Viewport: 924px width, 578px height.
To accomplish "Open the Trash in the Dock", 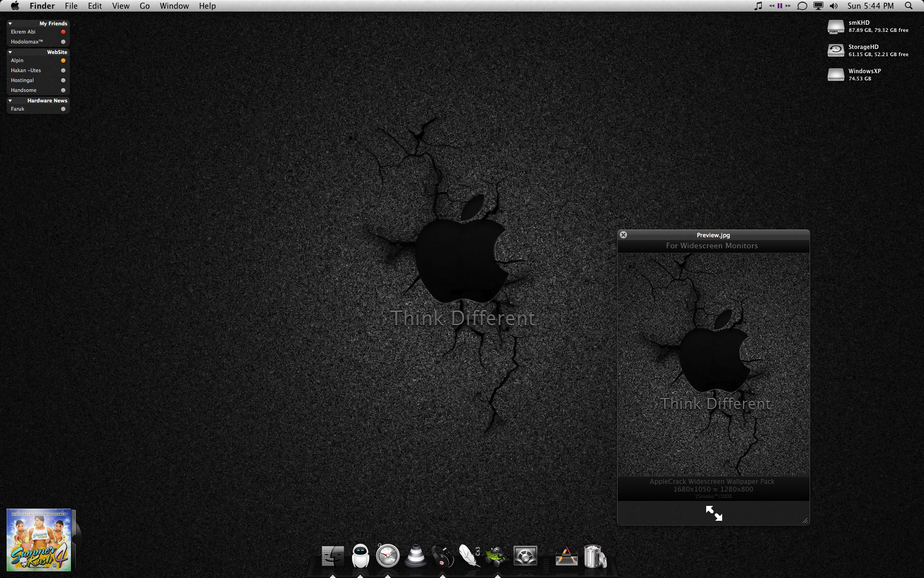I will [x=595, y=556].
